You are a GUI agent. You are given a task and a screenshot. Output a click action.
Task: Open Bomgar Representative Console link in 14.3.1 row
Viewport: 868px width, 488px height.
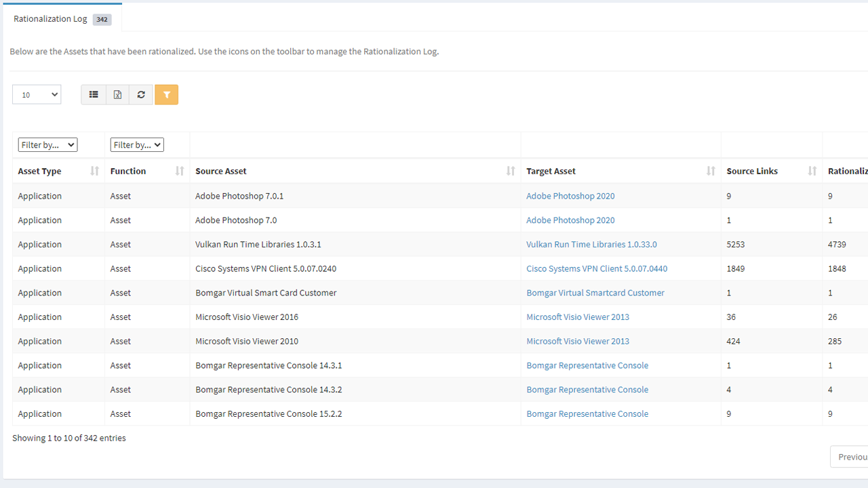click(587, 365)
